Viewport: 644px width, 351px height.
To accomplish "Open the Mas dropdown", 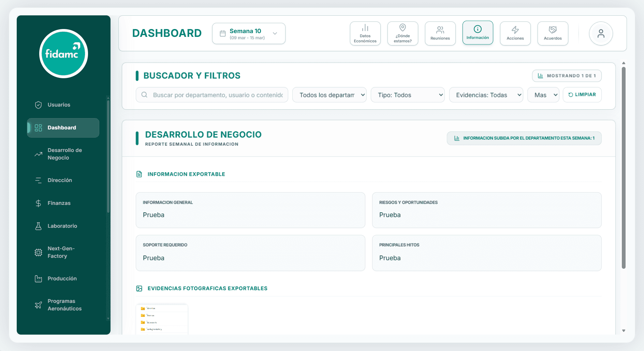I will (x=543, y=95).
